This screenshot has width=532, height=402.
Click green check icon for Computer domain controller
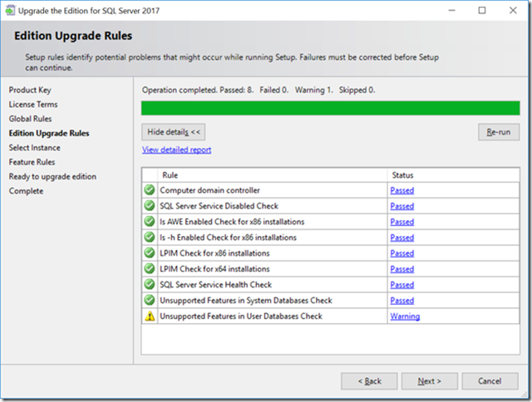(150, 190)
